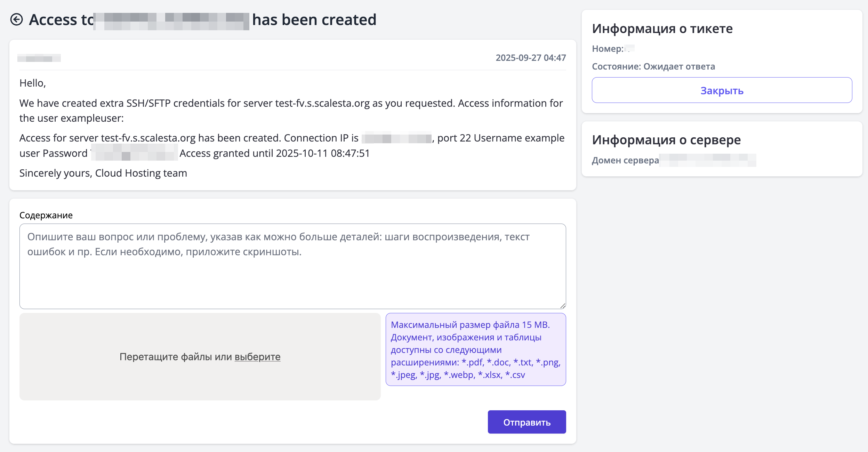Image resolution: width=868 pixels, height=452 pixels.
Task: Click the Информация о сервере heading
Action: click(666, 140)
